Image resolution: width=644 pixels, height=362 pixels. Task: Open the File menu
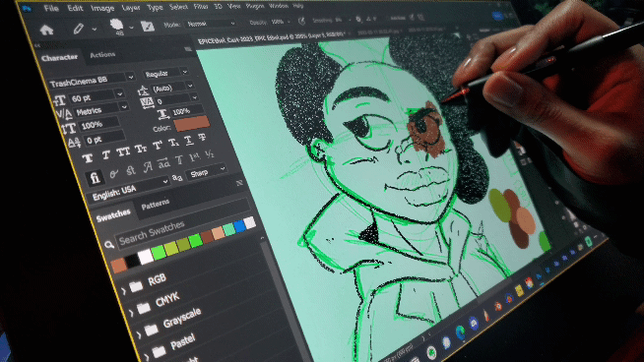pos(51,8)
